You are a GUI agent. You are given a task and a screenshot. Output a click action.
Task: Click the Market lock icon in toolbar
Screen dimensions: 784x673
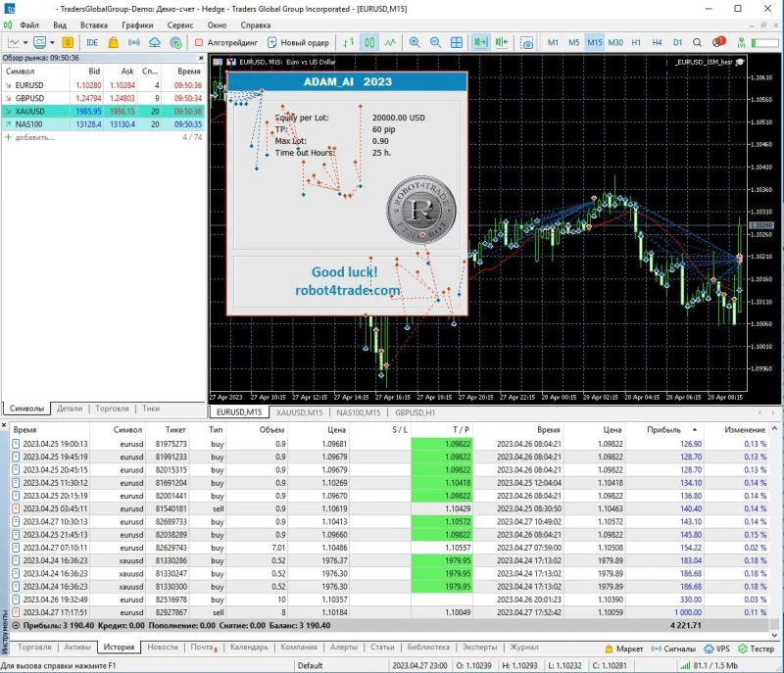point(113,42)
